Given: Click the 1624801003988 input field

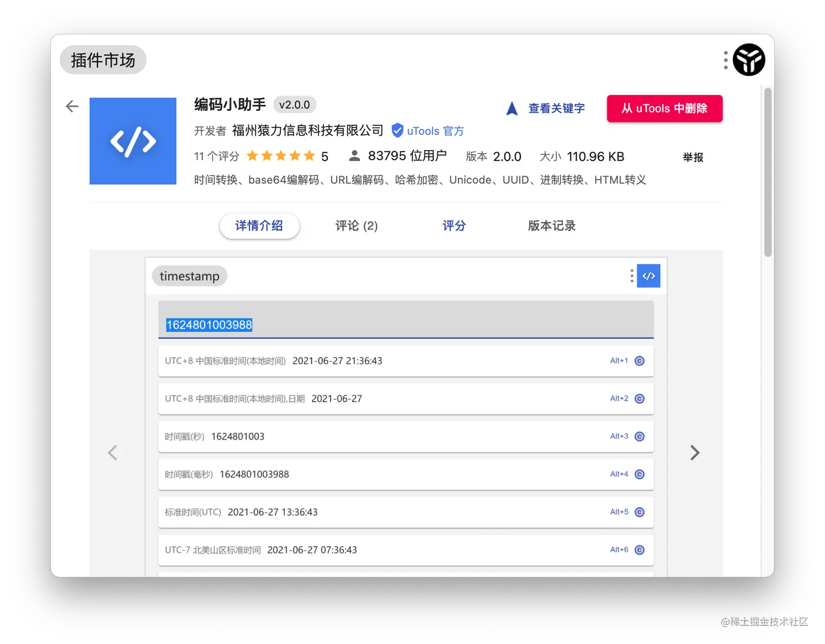Looking at the screenshot, I should (x=406, y=320).
